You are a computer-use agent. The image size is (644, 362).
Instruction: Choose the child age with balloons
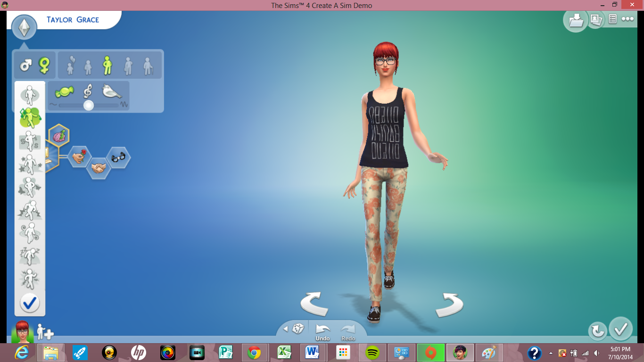pyautogui.click(x=70, y=66)
